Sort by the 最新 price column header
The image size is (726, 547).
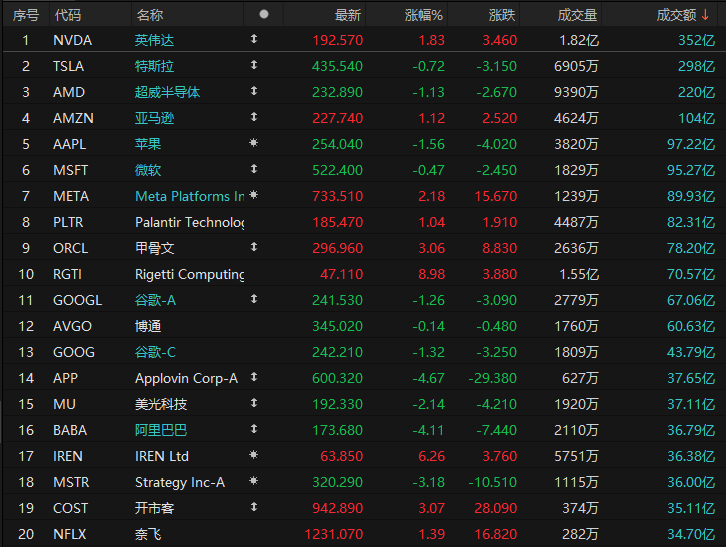(x=348, y=15)
